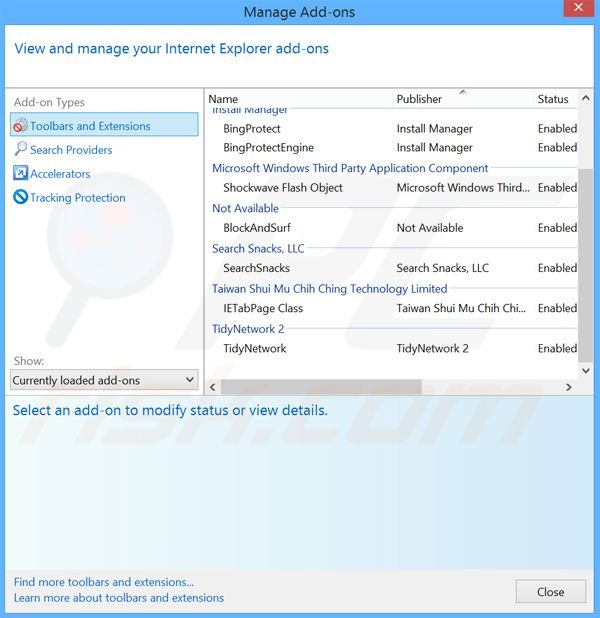Screen dimensions: 600x618
Task: Select the BingProtectEngine add-on
Action: click(268, 148)
